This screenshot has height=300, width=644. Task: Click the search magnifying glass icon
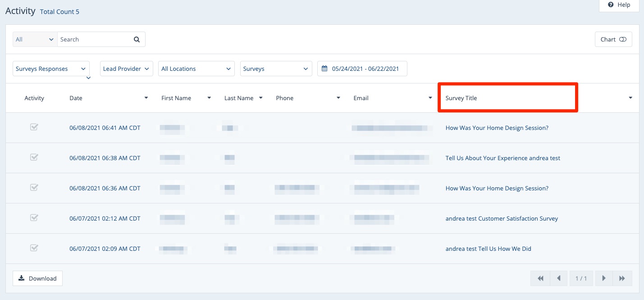(x=137, y=39)
